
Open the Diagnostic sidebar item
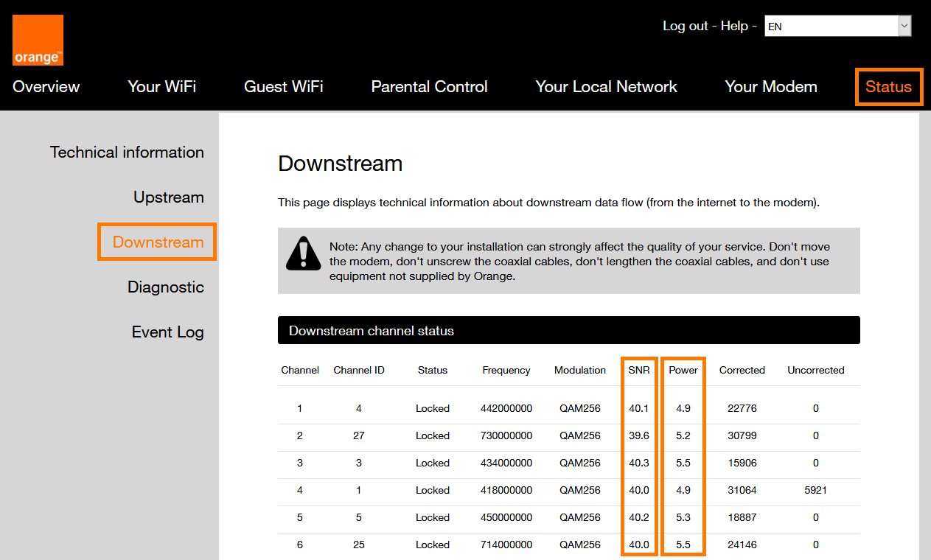(x=165, y=287)
